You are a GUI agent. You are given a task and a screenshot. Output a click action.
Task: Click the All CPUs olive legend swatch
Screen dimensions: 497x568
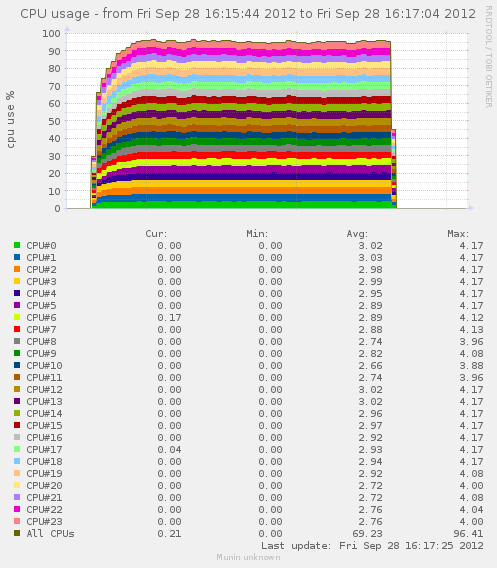(x=17, y=533)
